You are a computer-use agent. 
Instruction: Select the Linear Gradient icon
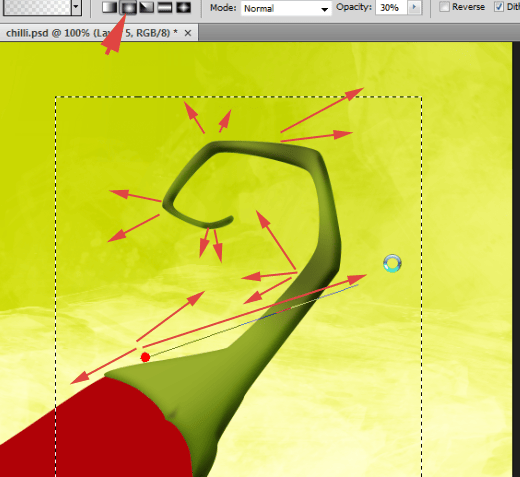point(109,7)
